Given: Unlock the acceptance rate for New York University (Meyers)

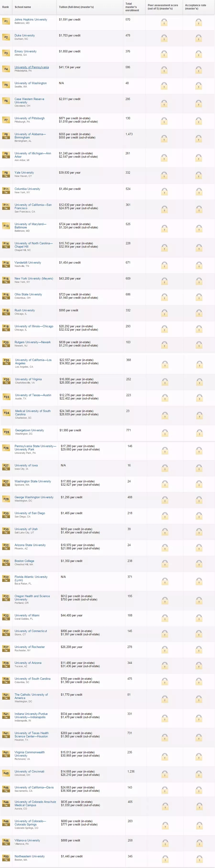Looking at the screenshot, I should (x=199, y=281).
